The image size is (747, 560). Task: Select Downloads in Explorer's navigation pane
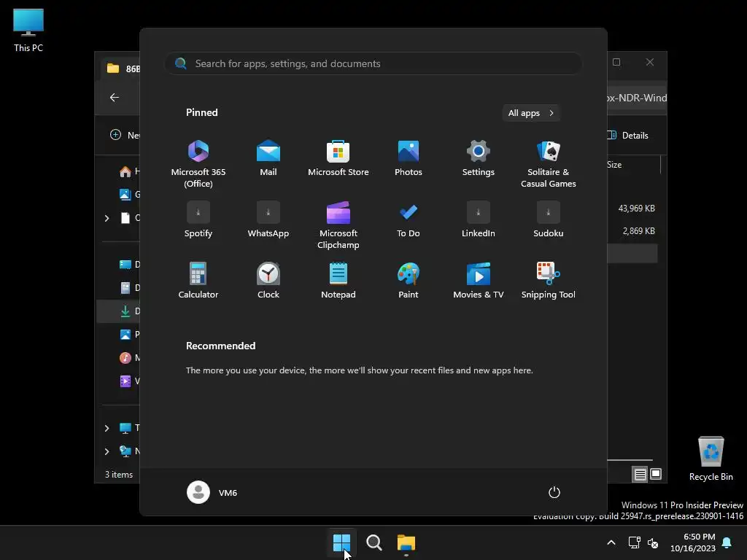click(x=119, y=311)
